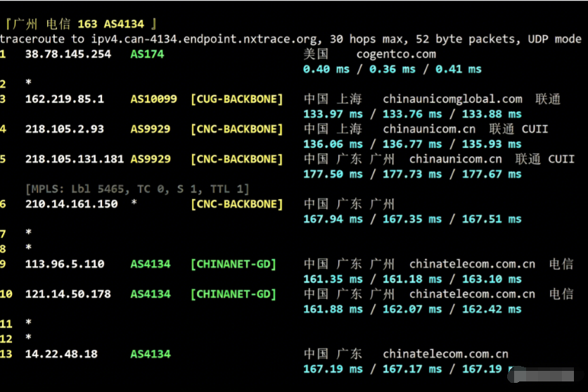Select IP address 121.14.50.178

click(68, 293)
